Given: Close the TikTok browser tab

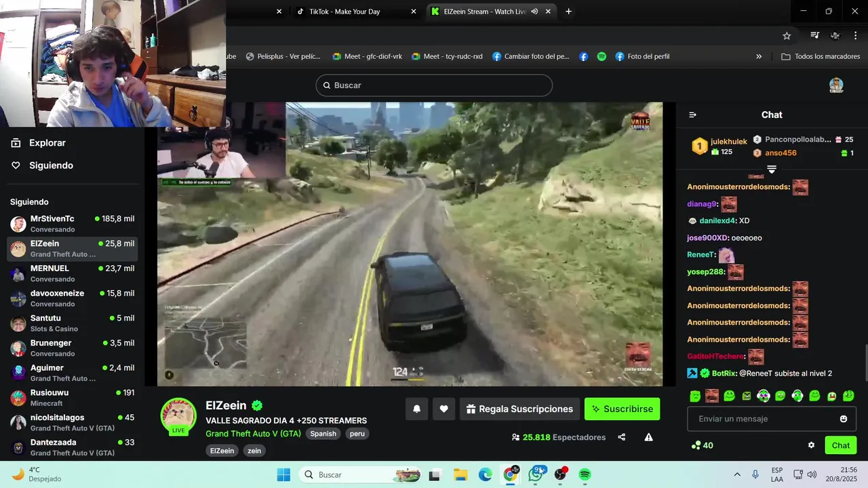Looking at the screenshot, I should point(414,12).
